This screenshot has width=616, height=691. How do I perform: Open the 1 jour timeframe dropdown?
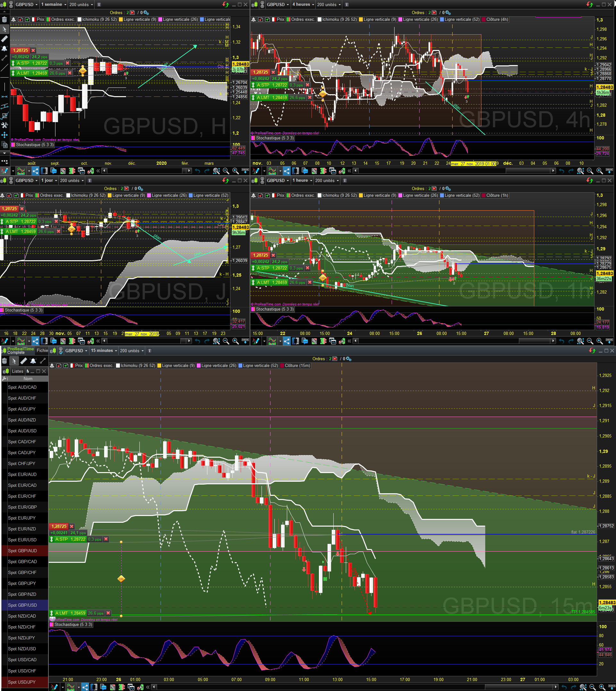click(49, 180)
